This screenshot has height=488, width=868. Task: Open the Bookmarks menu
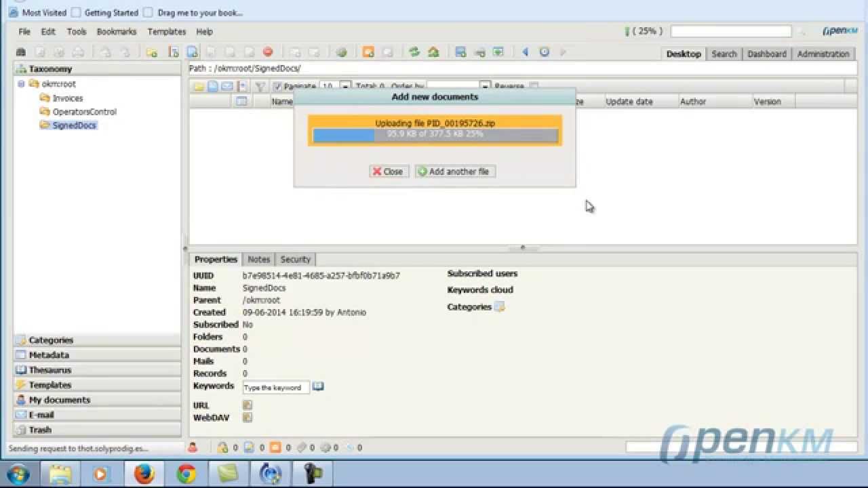pos(117,31)
